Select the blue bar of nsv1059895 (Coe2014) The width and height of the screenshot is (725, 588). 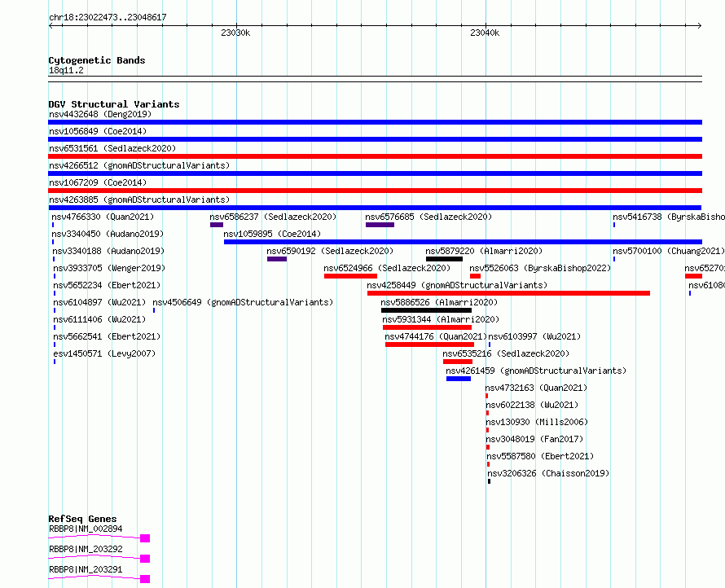point(463,242)
